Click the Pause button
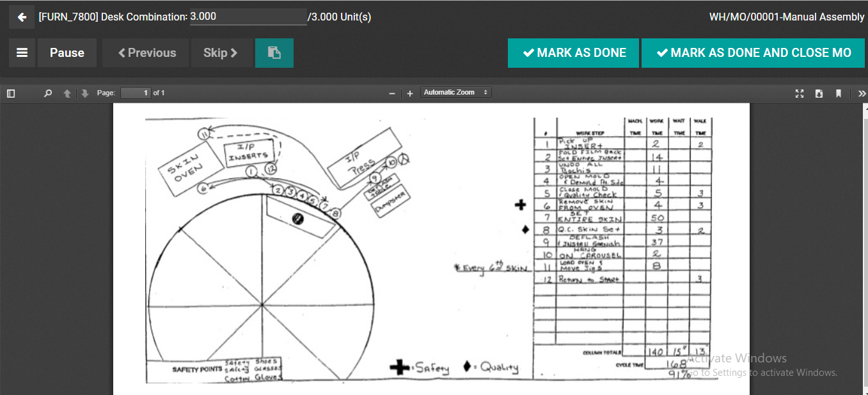 click(x=67, y=53)
